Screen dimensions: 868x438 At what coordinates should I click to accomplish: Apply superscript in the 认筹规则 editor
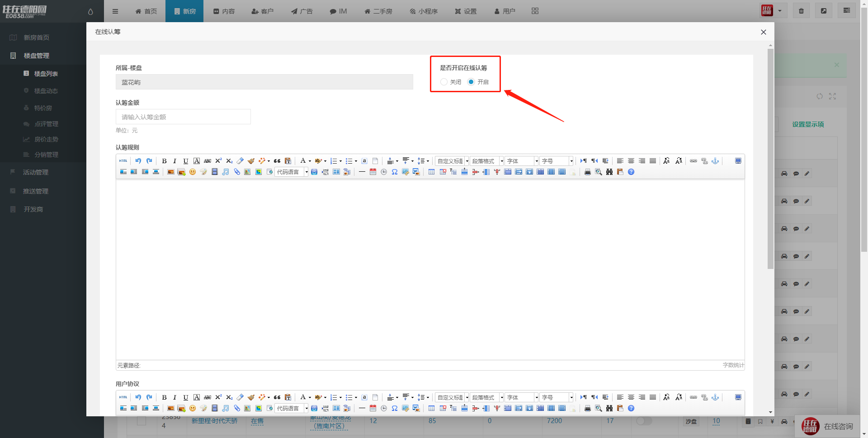(x=218, y=161)
